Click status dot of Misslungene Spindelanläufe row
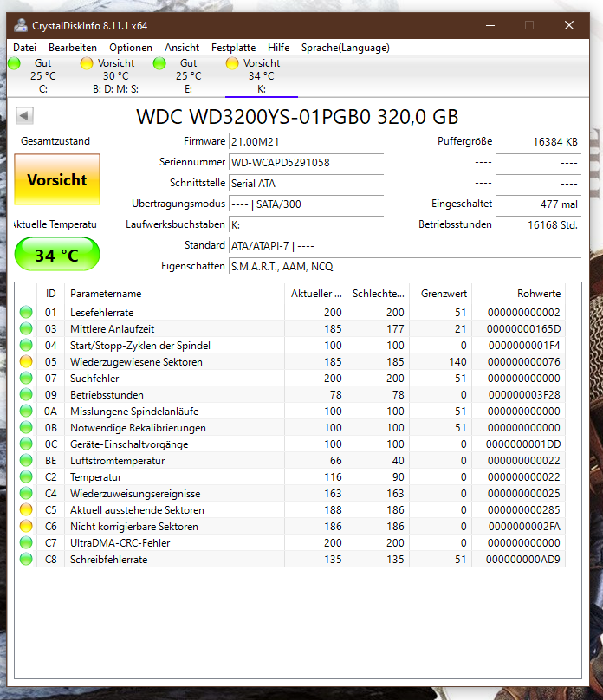603x700 pixels. [x=26, y=412]
